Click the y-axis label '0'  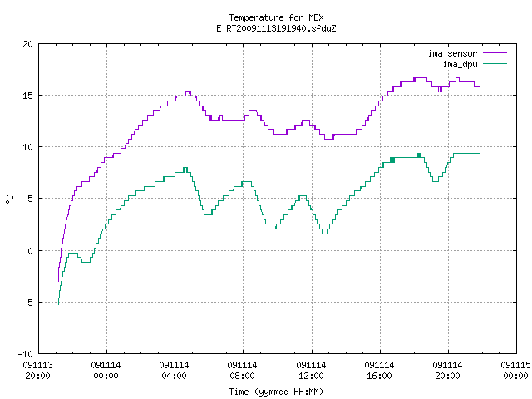30,251
